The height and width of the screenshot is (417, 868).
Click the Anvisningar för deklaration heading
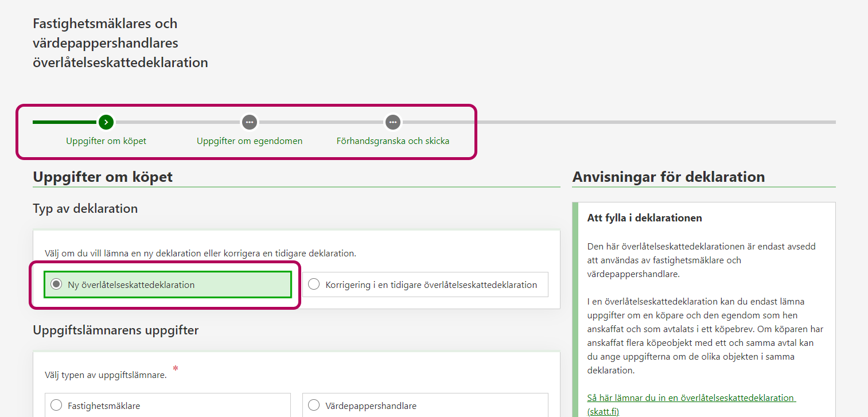[668, 177]
